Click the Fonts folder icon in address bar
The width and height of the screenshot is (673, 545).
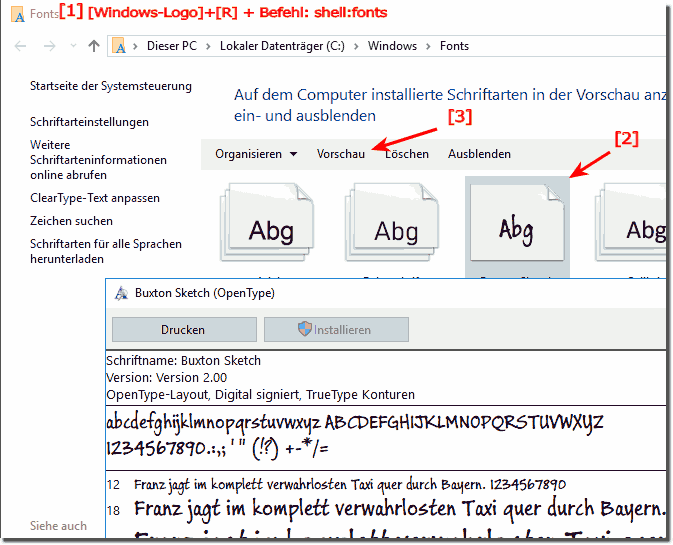click(x=119, y=45)
